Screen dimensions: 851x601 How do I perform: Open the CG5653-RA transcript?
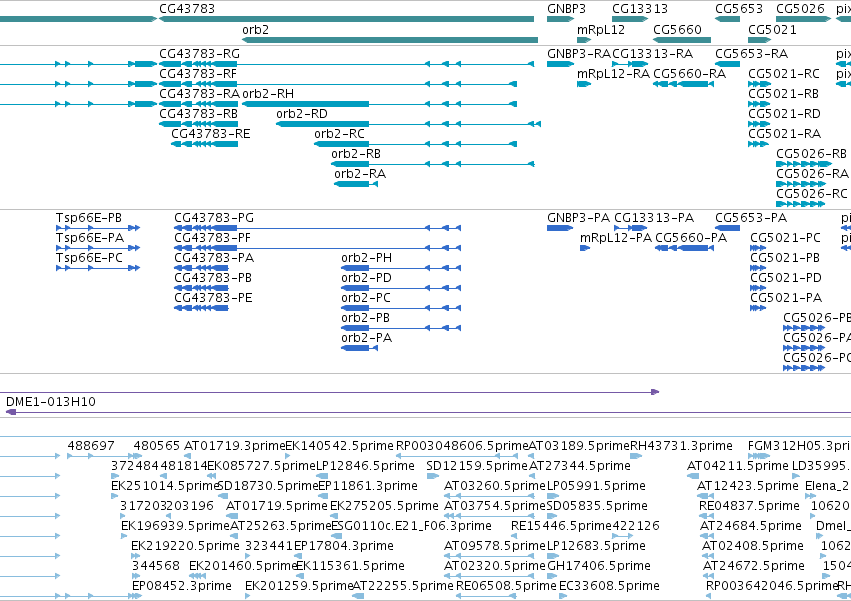click(x=728, y=64)
